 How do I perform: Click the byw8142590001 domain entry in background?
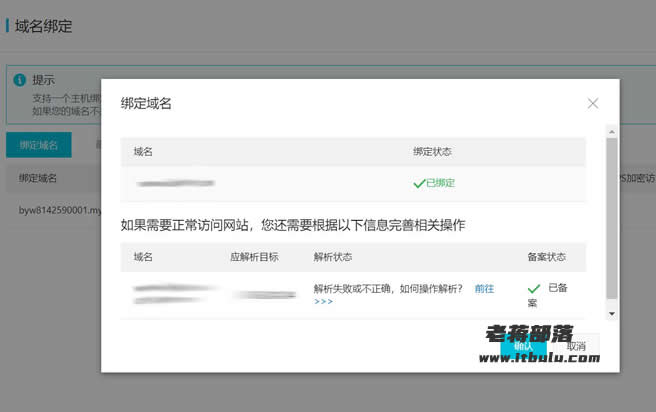point(60,210)
